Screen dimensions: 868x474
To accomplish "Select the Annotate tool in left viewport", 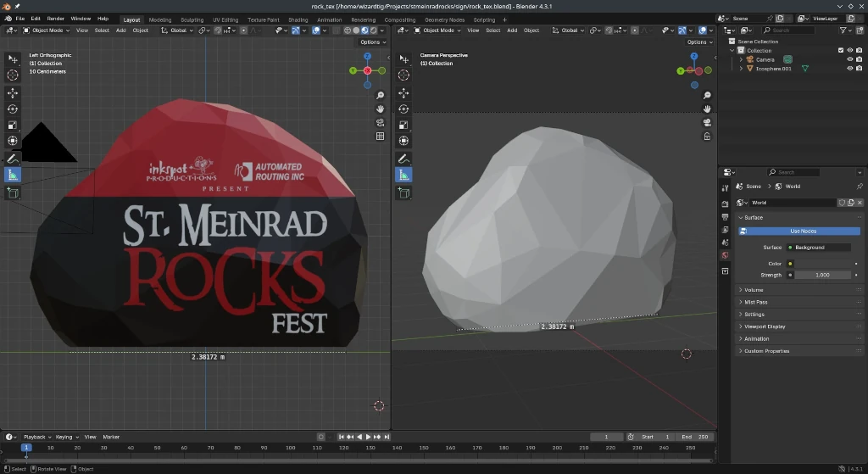I will (x=13, y=159).
